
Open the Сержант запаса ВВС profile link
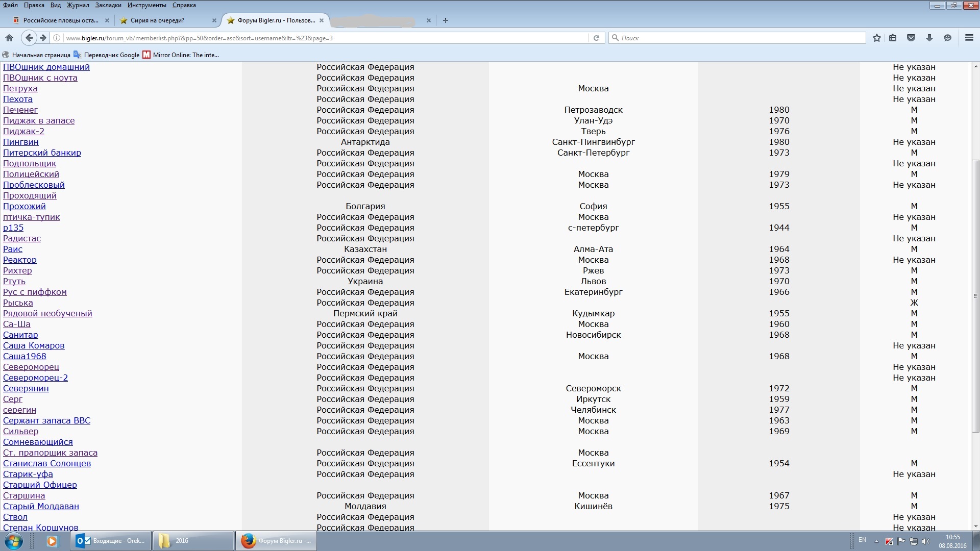coord(46,420)
